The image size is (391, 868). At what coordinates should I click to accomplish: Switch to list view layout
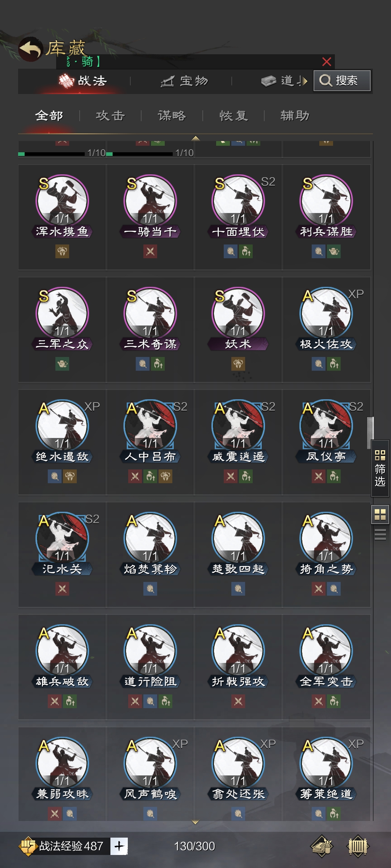pyautogui.click(x=380, y=534)
